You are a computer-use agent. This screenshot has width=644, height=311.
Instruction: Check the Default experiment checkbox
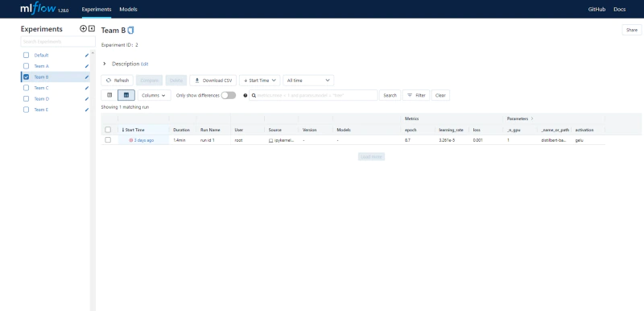27,55
